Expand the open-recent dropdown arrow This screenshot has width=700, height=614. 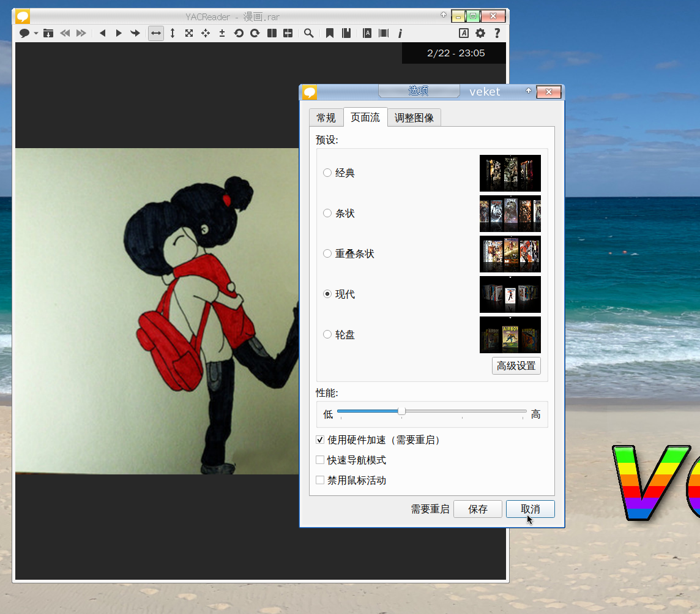click(36, 34)
